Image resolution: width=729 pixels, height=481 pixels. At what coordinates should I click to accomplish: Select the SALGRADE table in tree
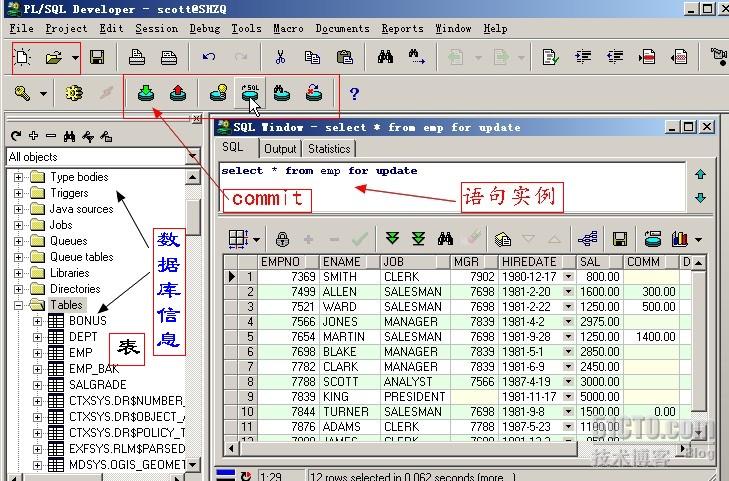tap(98, 385)
